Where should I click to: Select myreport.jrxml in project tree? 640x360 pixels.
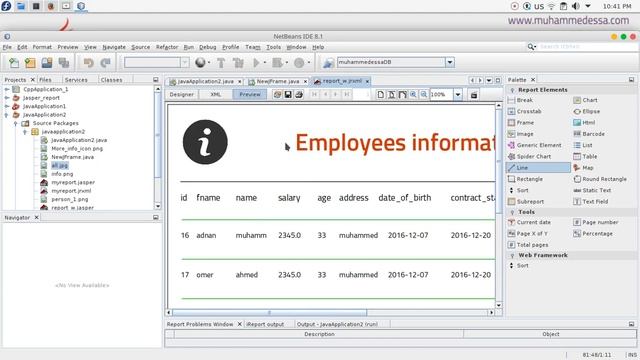71,191
